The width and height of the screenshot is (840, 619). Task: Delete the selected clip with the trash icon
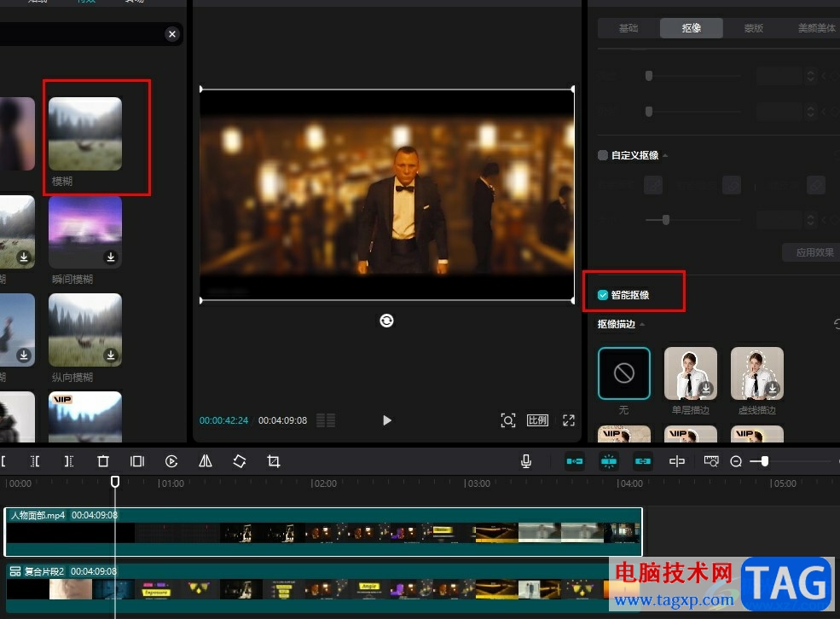103,461
